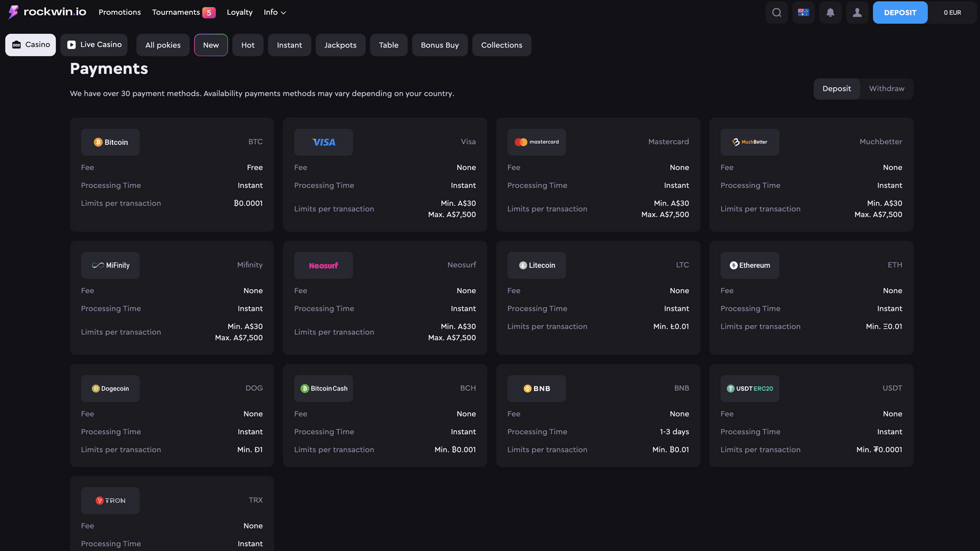Expand the Info dropdown menu
Image resolution: width=980 pixels, height=551 pixels.
click(275, 12)
